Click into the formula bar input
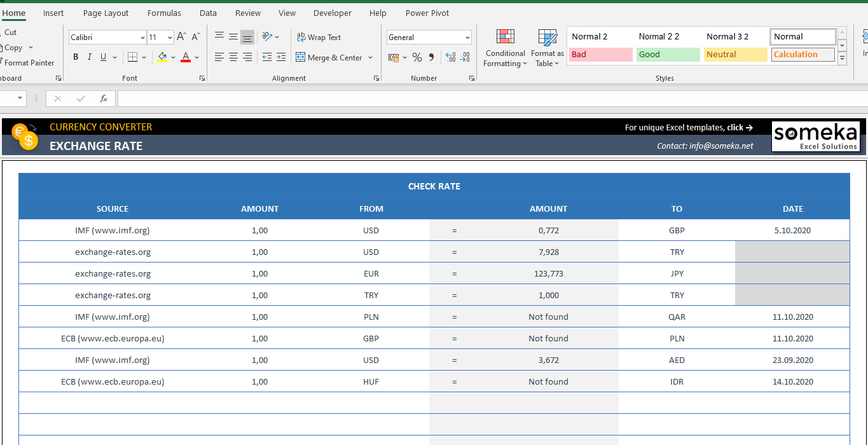The image size is (868, 445). click(490, 99)
